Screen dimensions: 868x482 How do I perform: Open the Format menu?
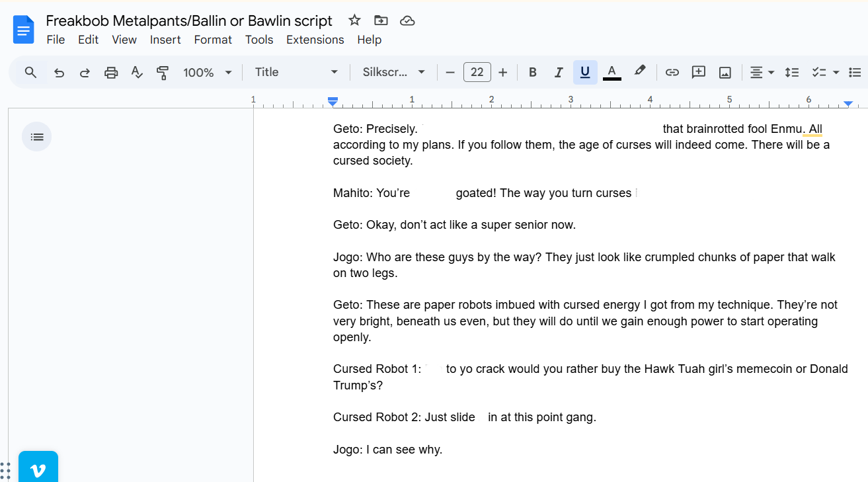213,40
